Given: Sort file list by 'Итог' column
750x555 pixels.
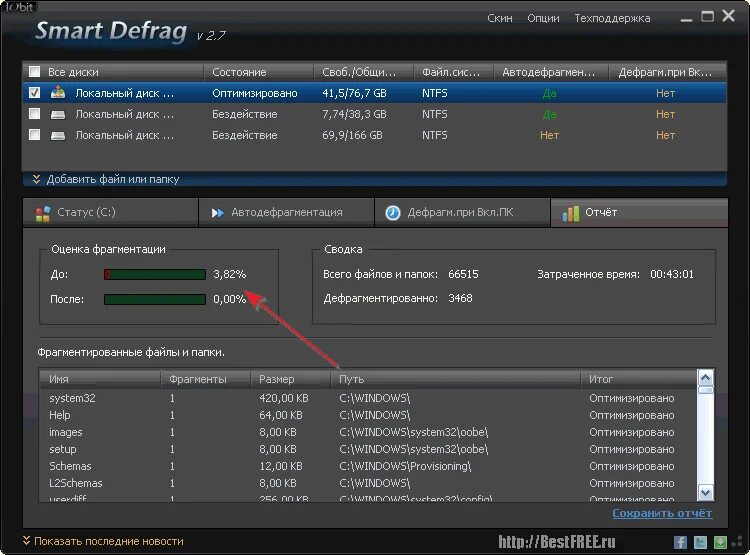Looking at the screenshot, I should (639, 379).
